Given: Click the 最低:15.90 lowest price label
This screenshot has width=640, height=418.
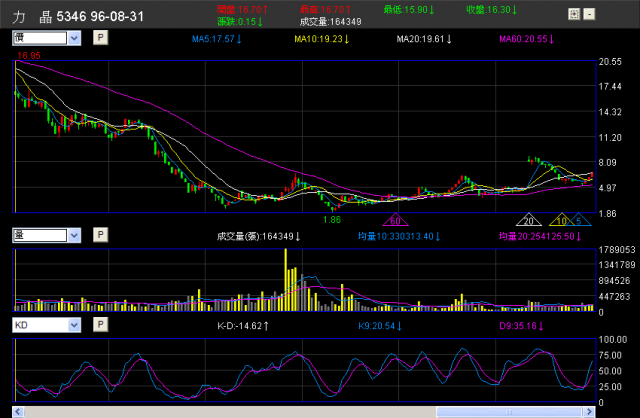Looking at the screenshot, I should (409, 9).
